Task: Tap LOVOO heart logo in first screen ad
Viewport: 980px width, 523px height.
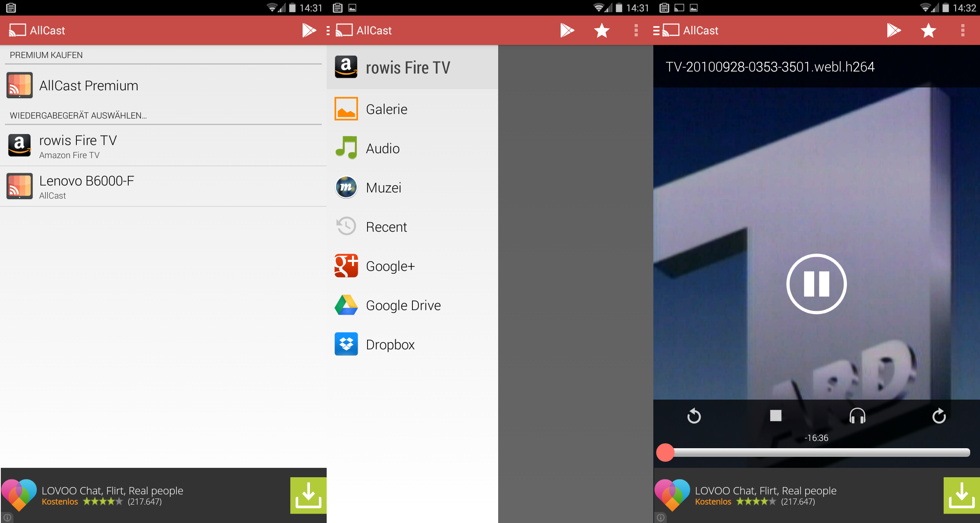Action: point(19,494)
